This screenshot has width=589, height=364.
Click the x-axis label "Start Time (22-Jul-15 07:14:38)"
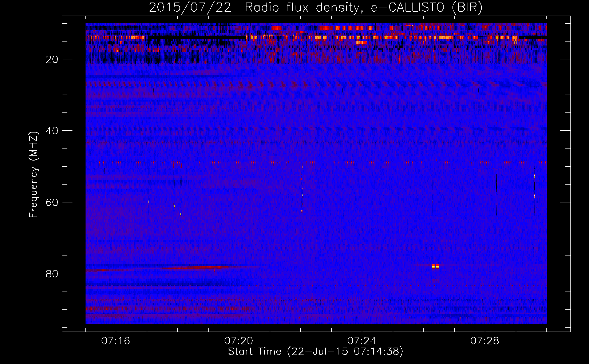pos(316,352)
